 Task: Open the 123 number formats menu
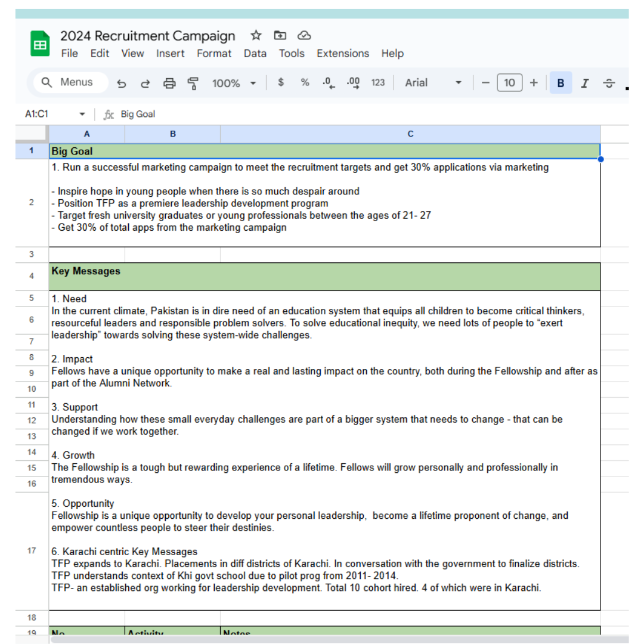pyautogui.click(x=378, y=83)
